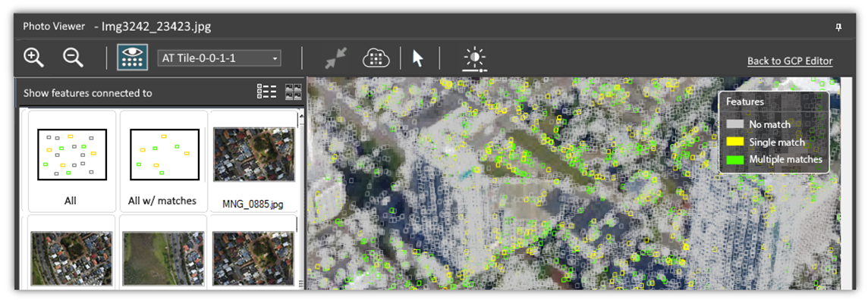The height and width of the screenshot is (300, 868).
Task: Pin the Photo Viewer panel
Action: tap(838, 27)
